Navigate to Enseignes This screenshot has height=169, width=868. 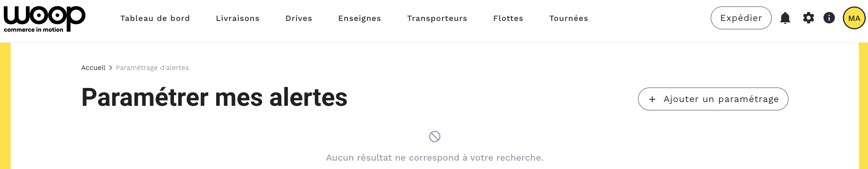(359, 18)
